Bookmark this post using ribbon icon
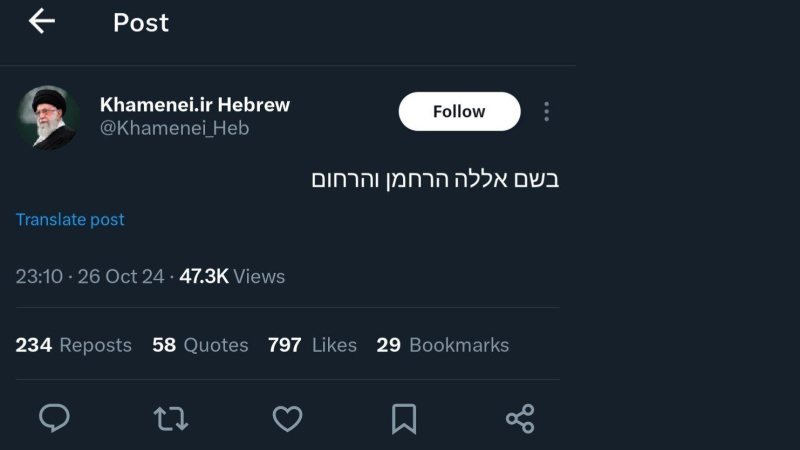The height and width of the screenshot is (450, 800). pyautogui.click(x=404, y=418)
